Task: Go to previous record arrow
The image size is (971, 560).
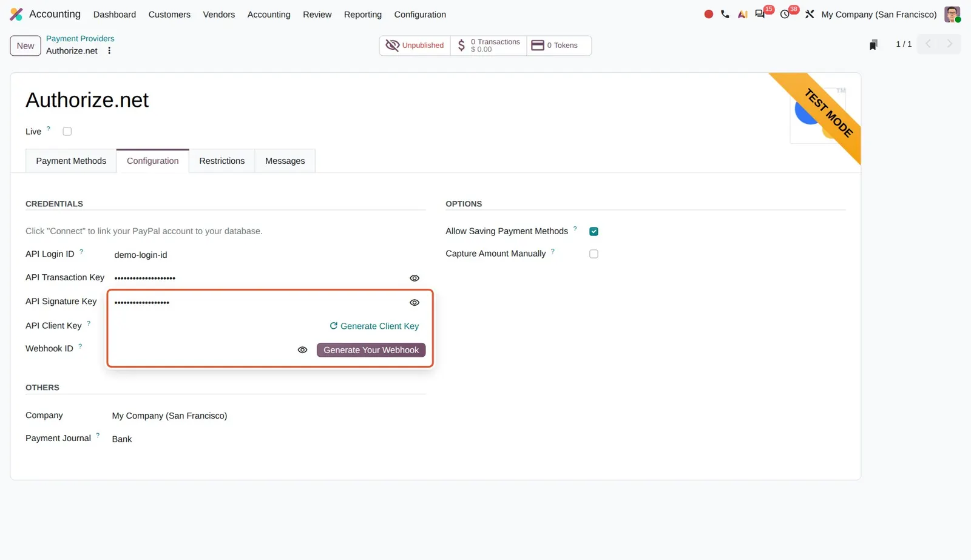Action: [x=928, y=44]
